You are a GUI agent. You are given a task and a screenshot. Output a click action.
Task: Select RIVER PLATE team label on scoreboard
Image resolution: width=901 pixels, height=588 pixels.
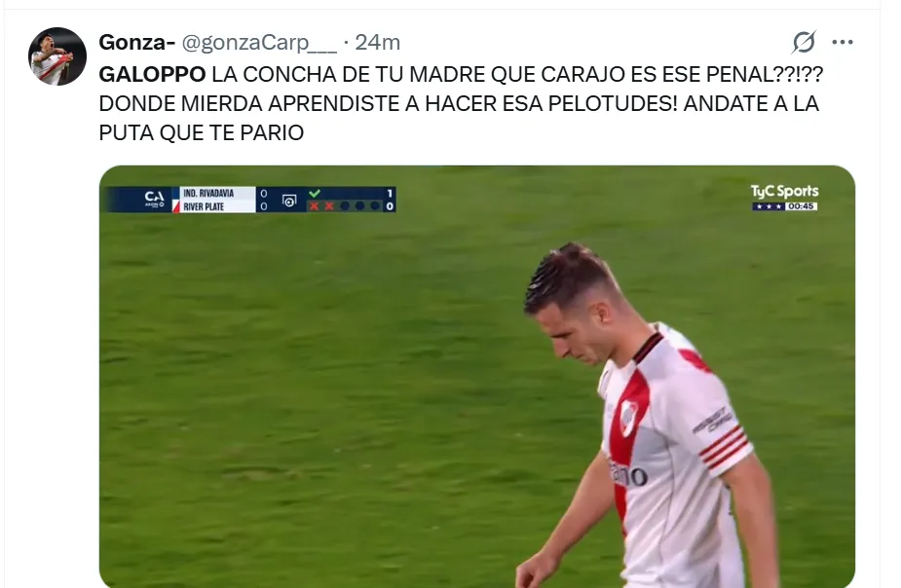click(x=204, y=206)
